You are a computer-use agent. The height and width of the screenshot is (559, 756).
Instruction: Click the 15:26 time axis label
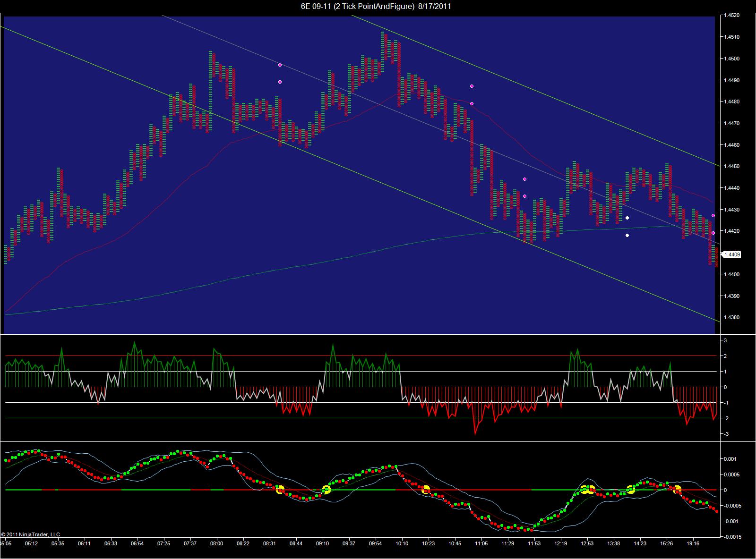tap(666, 543)
